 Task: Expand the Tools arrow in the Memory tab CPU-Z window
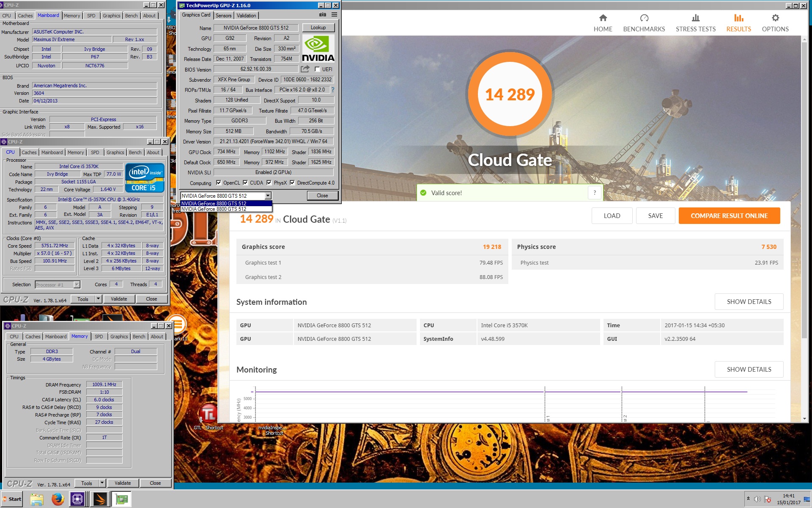pos(102,483)
